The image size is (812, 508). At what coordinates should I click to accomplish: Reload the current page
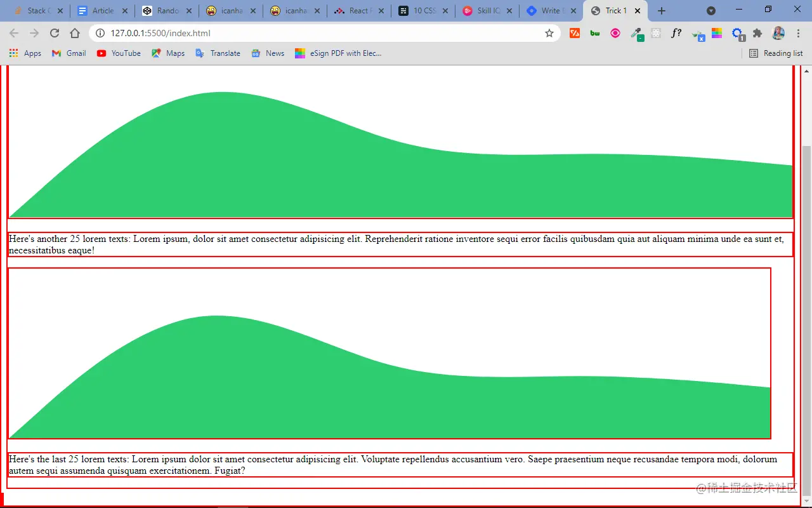click(55, 33)
